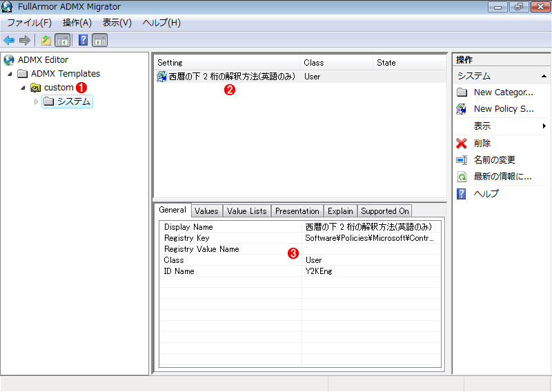Click the 削除 action

coord(482,144)
